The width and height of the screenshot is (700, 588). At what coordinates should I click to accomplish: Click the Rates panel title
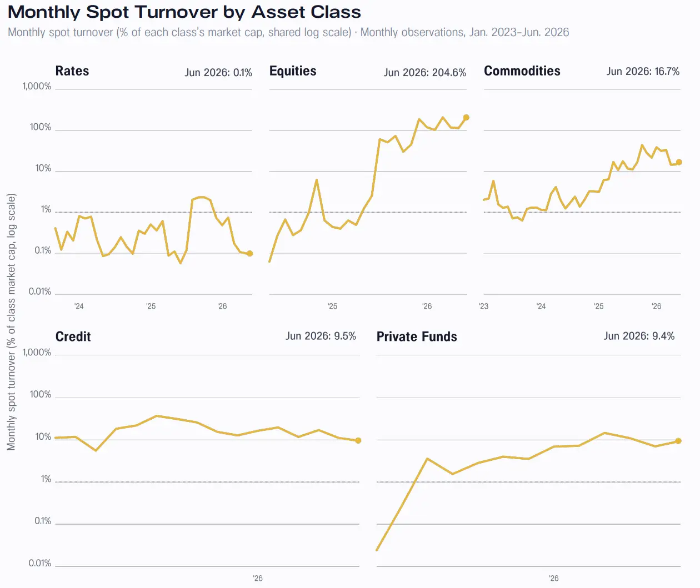pyautogui.click(x=72, y=71)
